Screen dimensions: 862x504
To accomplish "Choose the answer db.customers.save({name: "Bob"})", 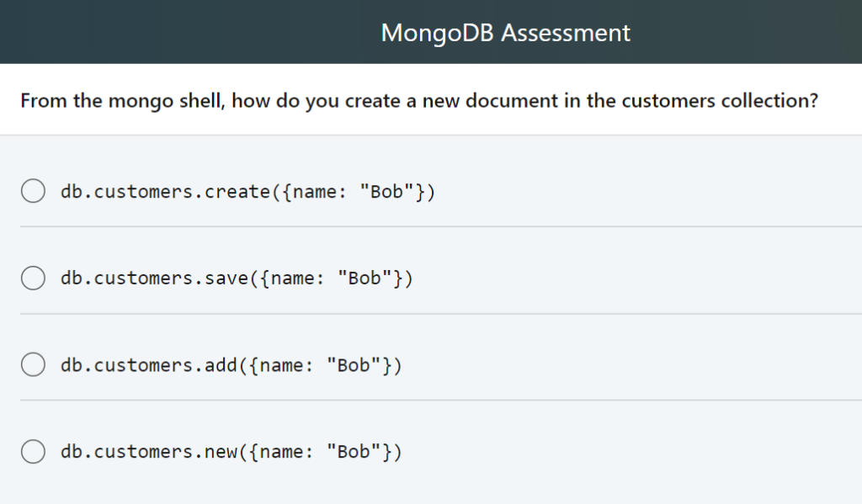I will click(x=236, y=278).
